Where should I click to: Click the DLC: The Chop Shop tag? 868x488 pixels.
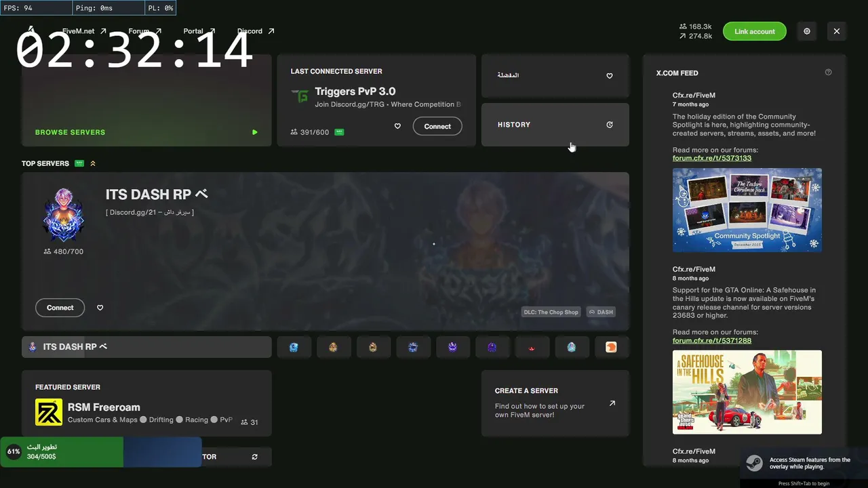551,312
